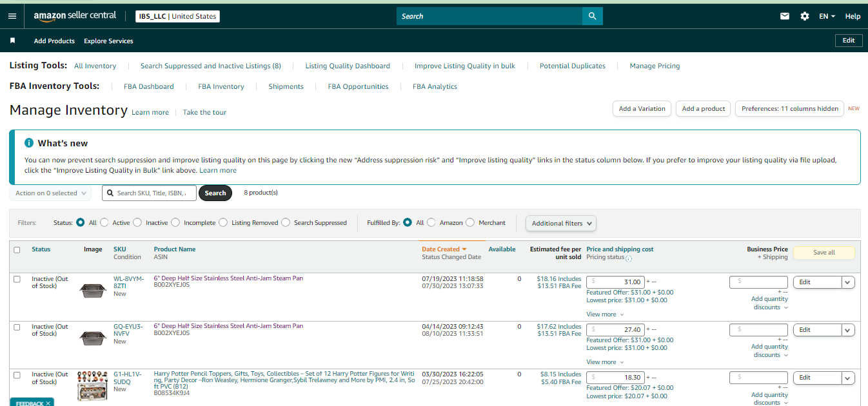Open the Potential Duplicates tool
Image resolution: width=868 pixels, height=406 pixels.
573,66
